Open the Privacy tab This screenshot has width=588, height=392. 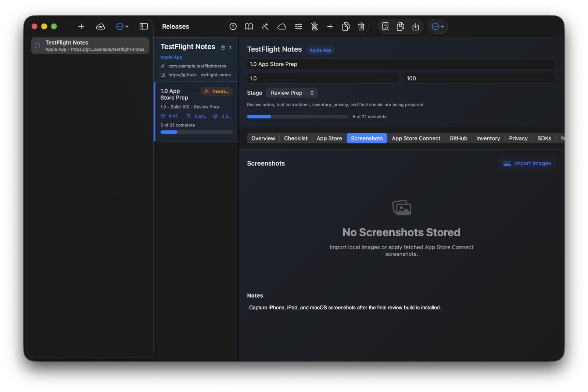tap(518, 138)
